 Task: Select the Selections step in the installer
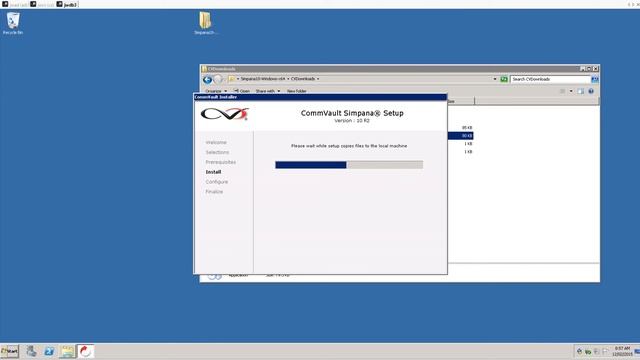[x=217, y=152]
